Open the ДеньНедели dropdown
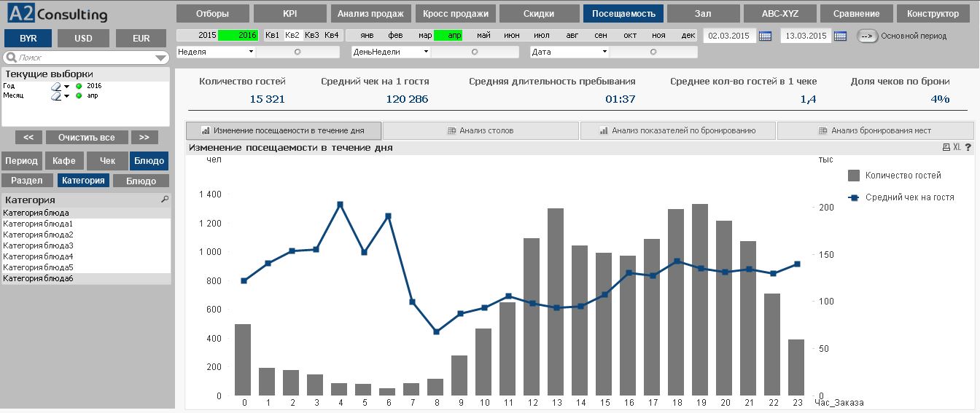This screenshot has width=980, height=413. [426, 52]
